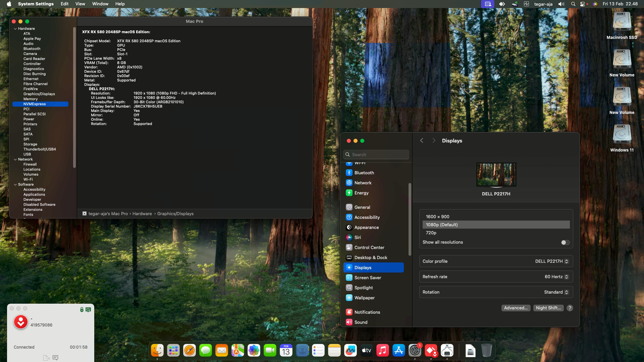Click the System Information sidebar scrollbar

74,97
